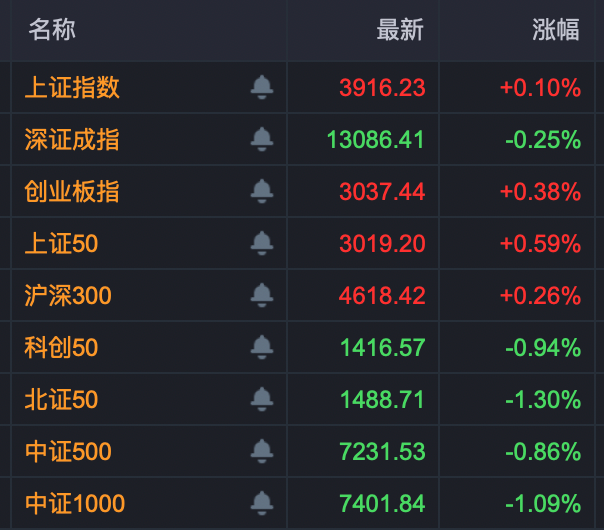The width and height of the screenshot is (604, 530).
Task: Select the 创业板指 index name
Action: (72, 191)
